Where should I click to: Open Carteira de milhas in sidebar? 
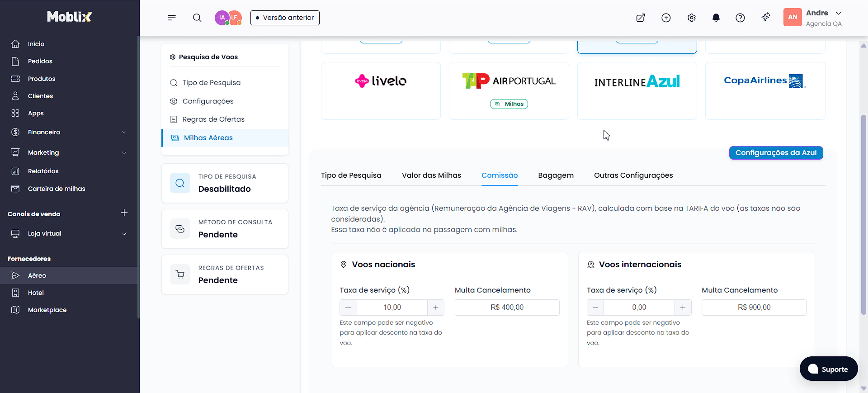click(x=57, y=189)
